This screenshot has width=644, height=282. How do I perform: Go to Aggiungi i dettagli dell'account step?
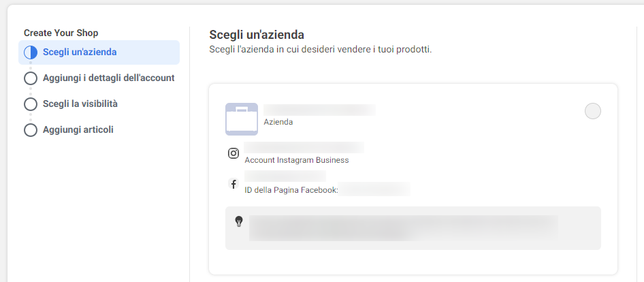(x=108, y=78)
